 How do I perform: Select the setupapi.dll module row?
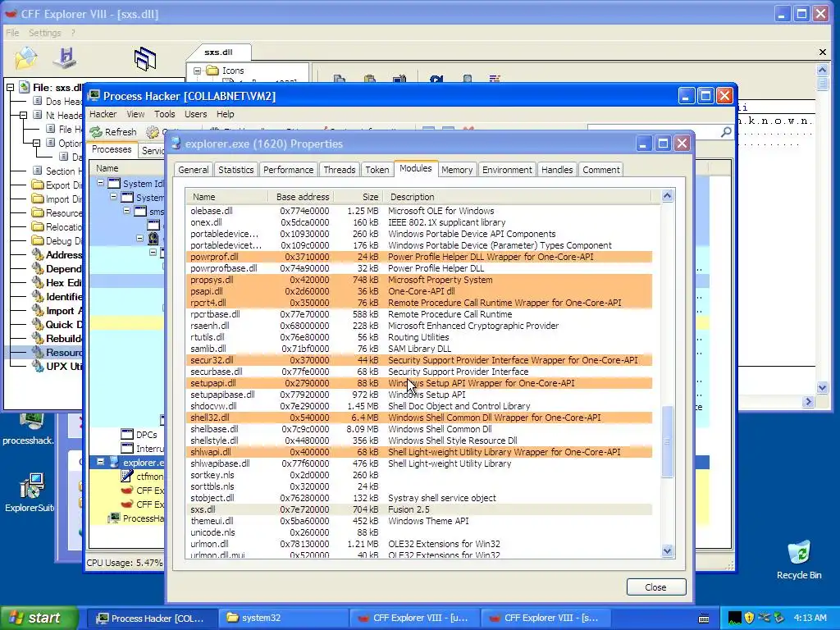point(419,383)
